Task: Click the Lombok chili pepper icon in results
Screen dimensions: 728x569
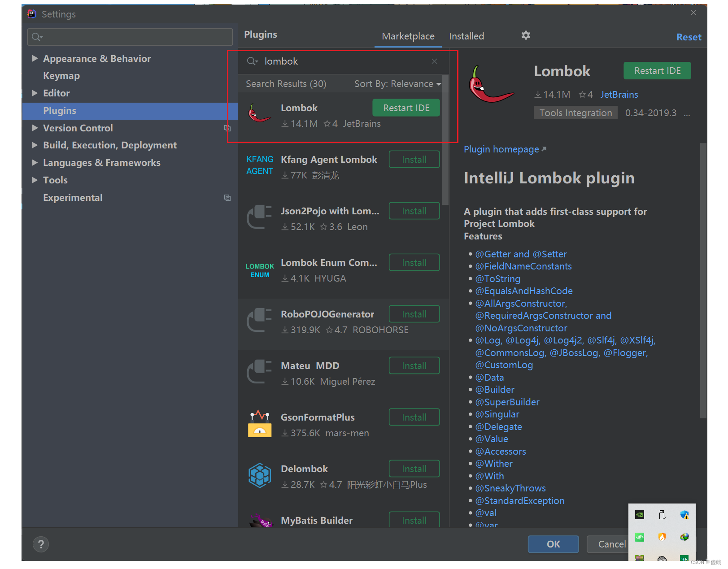Action: point(260,113)
